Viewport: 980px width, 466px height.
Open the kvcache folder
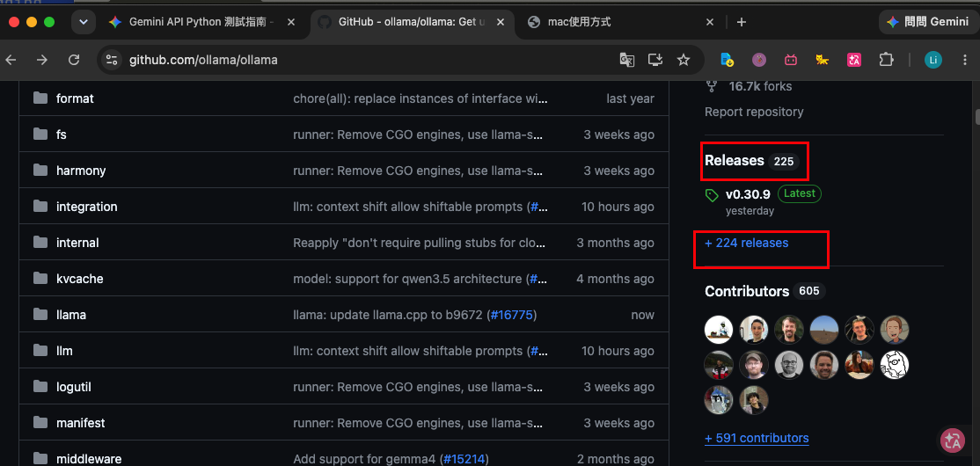coord(79,279)
